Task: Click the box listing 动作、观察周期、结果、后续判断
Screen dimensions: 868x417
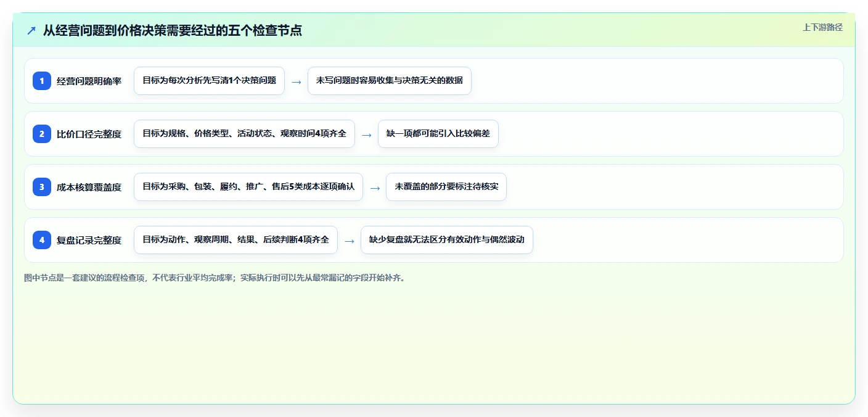Action: (235, 240)
